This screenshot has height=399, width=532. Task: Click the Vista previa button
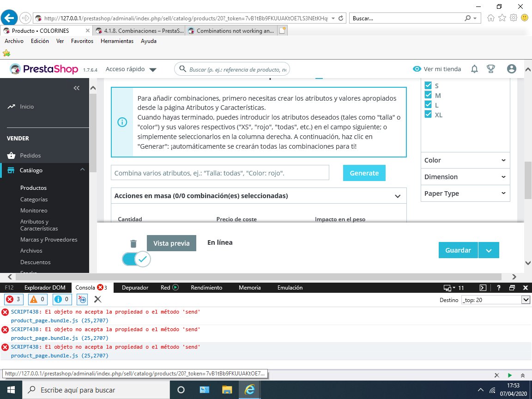point(171,243)
